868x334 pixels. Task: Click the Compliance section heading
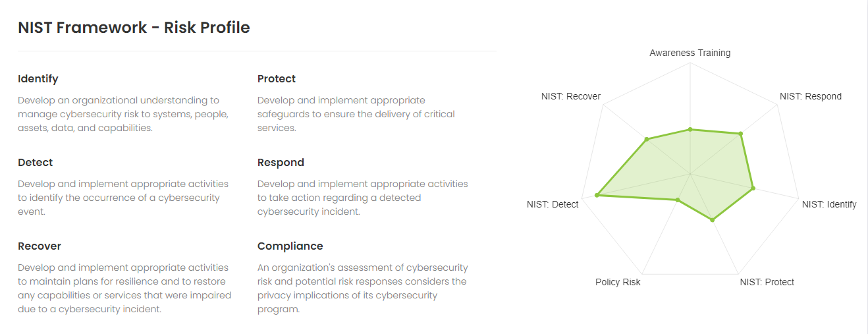290,246
